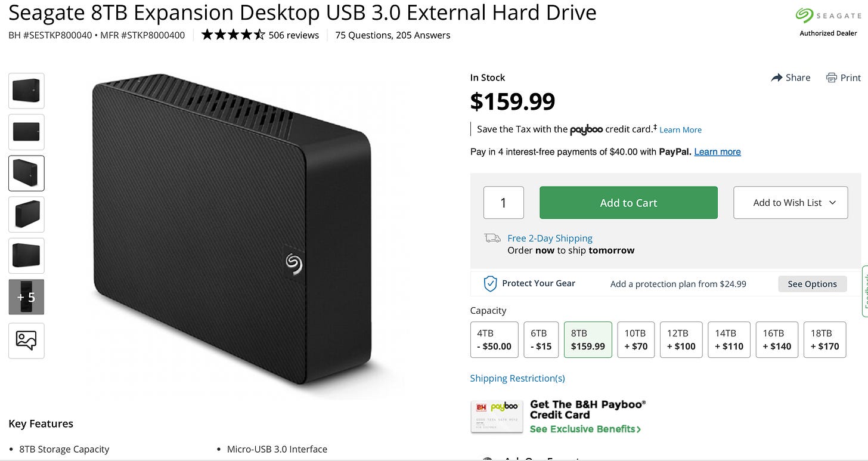Select the 4TB capacity option

(x=494, y=340)
